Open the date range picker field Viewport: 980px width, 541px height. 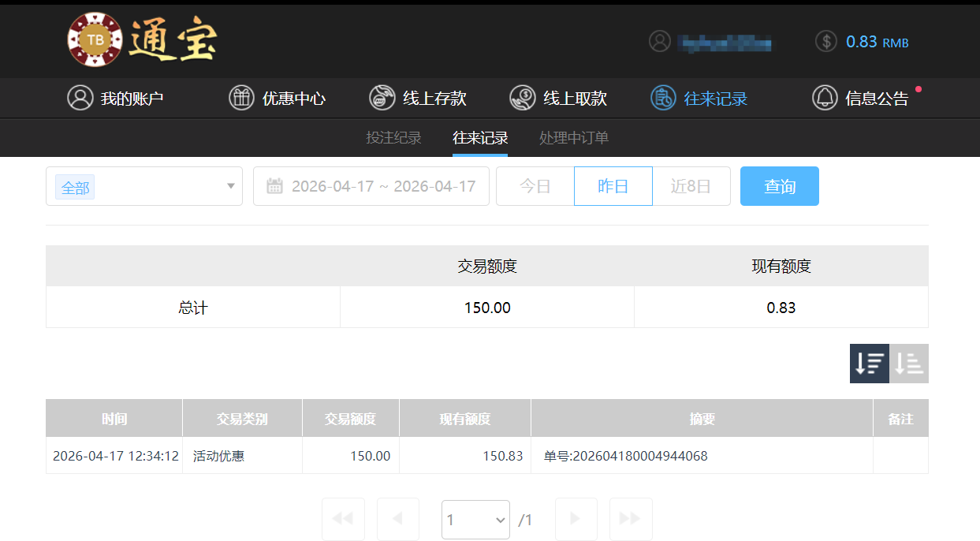pyautogui.click(x=371, y=186)
